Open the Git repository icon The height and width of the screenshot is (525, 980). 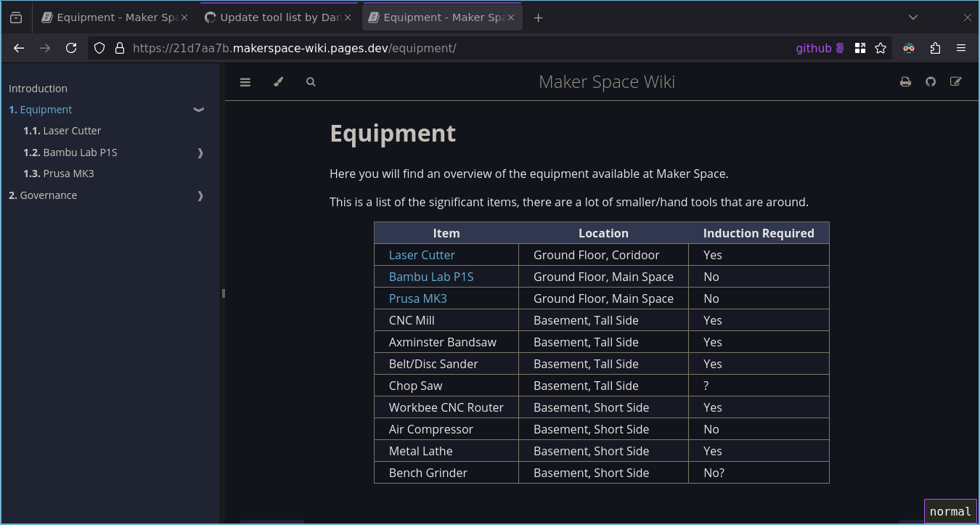coord(931,82)
